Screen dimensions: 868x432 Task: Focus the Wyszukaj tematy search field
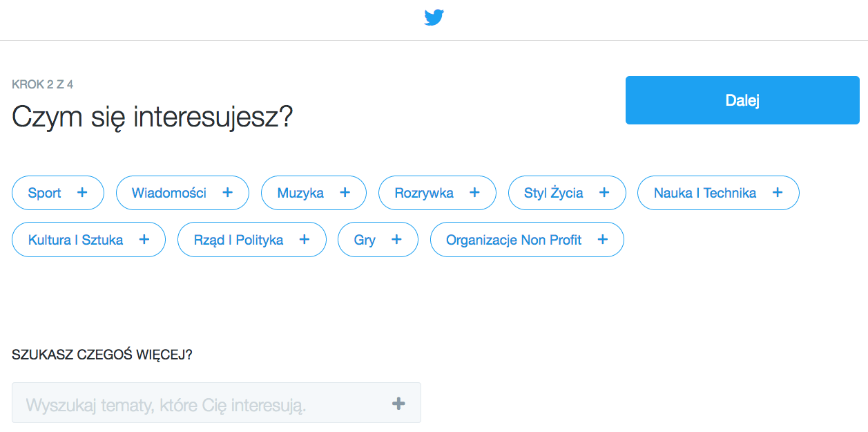pyautogui.click(x=216, y=403)
